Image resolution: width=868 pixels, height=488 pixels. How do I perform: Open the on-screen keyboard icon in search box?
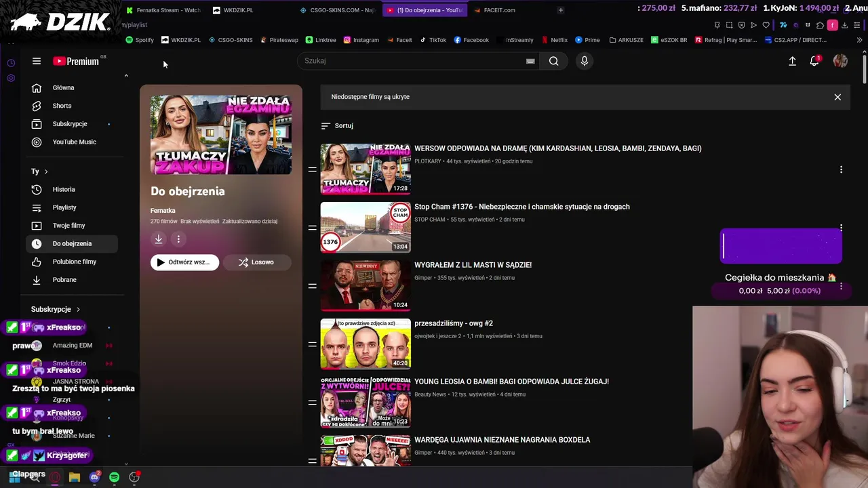click(x=530, y=61)
